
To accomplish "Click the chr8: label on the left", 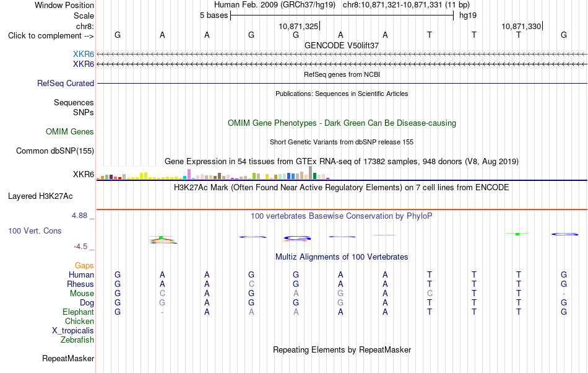I will (85, 26).
